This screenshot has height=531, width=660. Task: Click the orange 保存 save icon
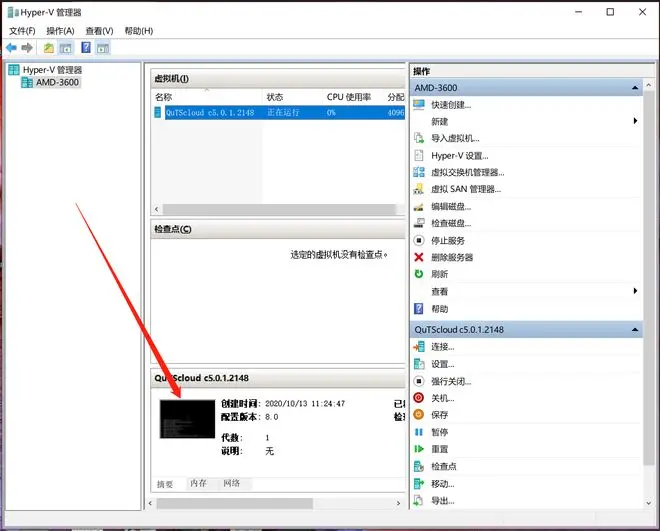(x=419, y=414)
